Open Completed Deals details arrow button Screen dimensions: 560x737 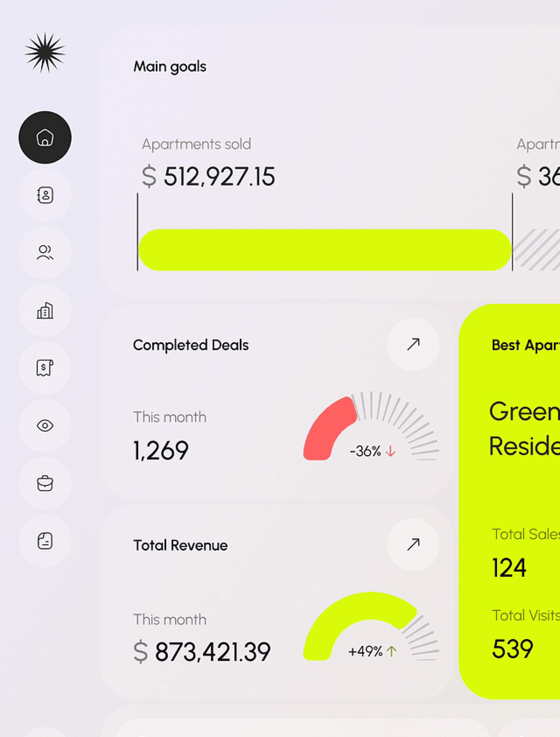[x=413, y=344]
